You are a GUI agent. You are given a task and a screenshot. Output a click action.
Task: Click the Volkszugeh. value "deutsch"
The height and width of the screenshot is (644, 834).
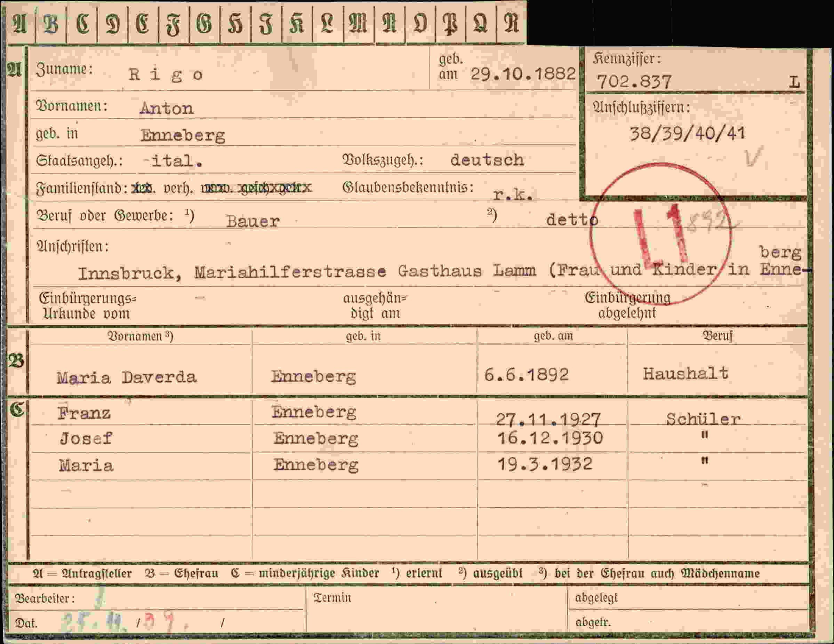pos(487,160)
